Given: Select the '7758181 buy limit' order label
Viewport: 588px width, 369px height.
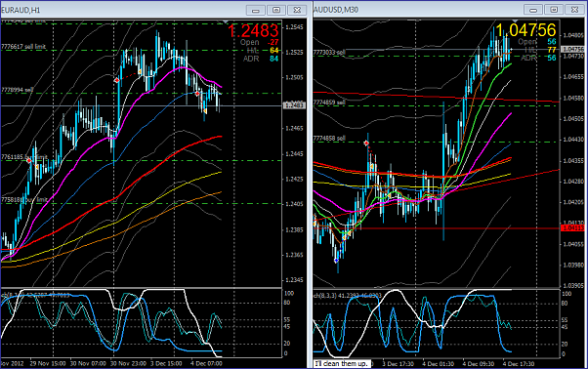Looking at the screenshot, I should click(24, 200).
